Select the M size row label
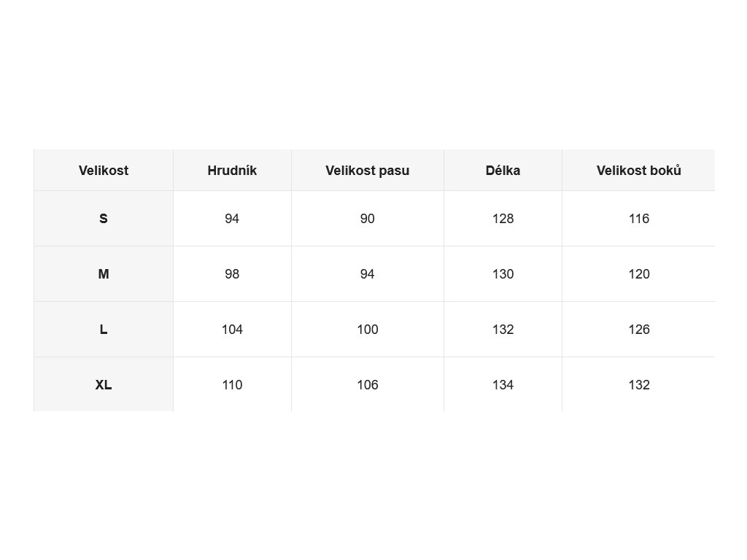 pos(104,274)
